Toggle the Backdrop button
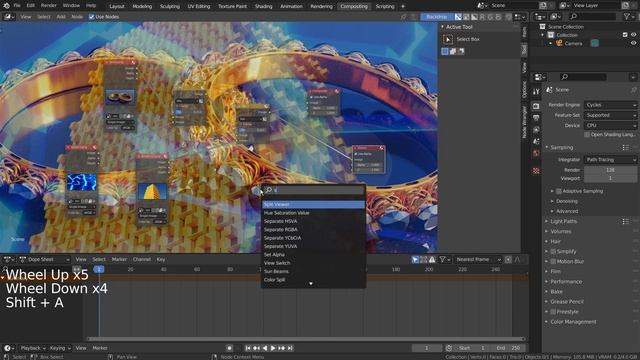The width and height of the screenshot is (640, 360). coord(436,17)
